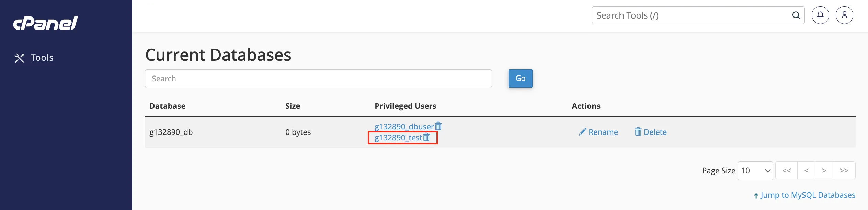This screenshot has width=868, height=210.
Task: Go to the previous page with <
Action: (806, 171)
